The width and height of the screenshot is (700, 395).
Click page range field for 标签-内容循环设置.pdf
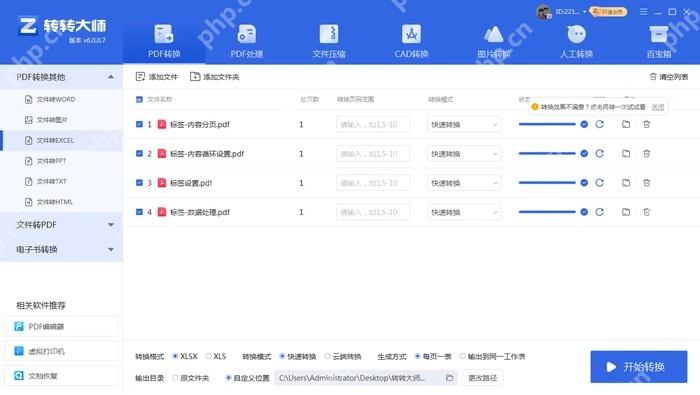pyautogui.click(x=373, y=154)
